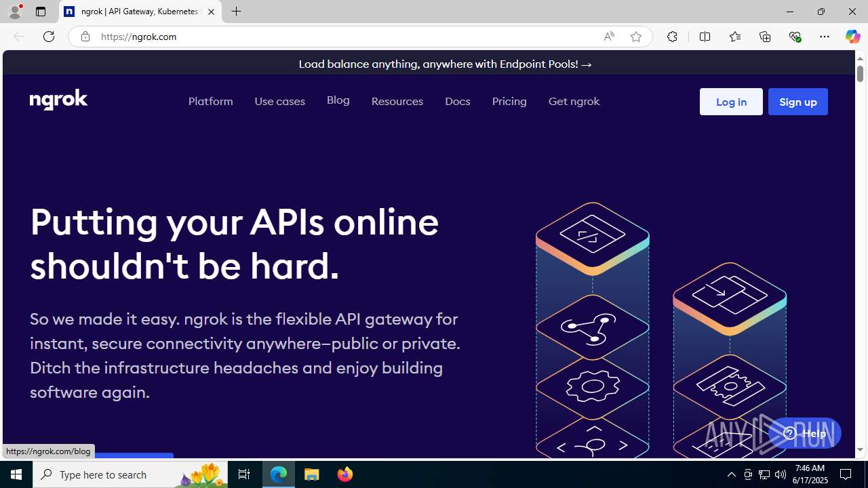Viewport: 868px width, 488px height.
Task: Click the ngrok logo
Action: tap(59, 100)
